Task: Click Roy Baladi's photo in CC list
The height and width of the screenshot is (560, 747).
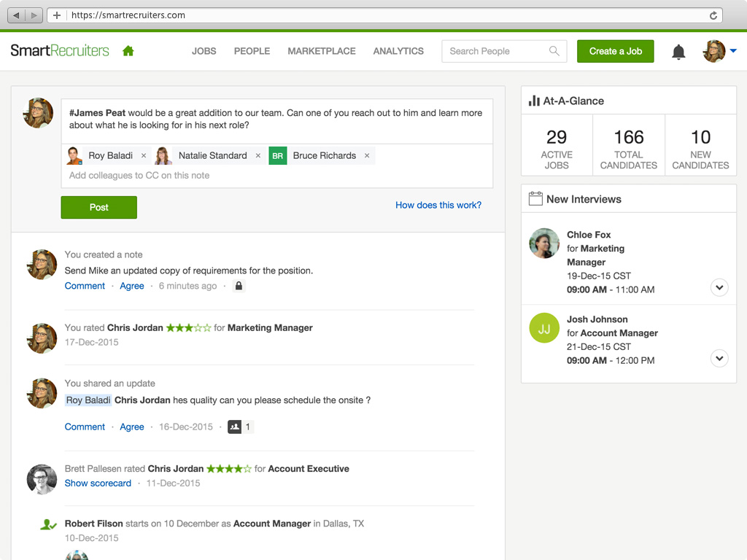Action: coord(74,156)
